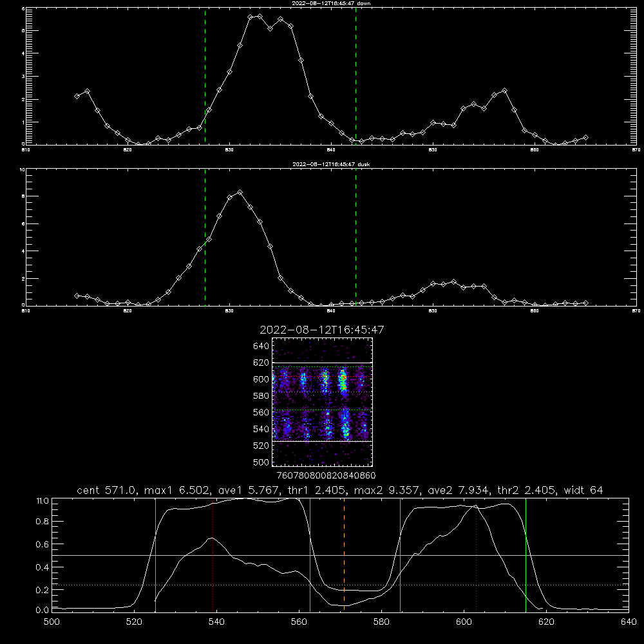Click the 'max2 9.357' value in stats line

tap(386, 490)
